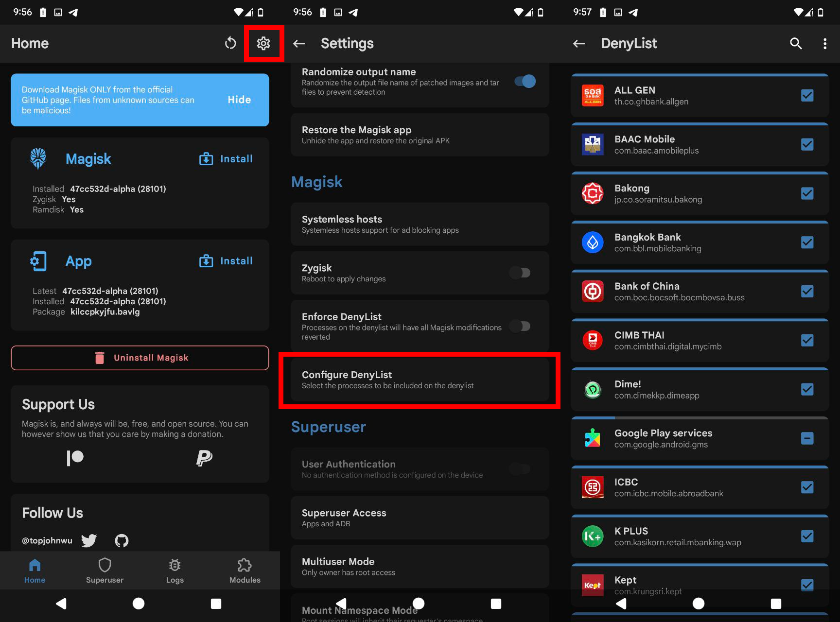840x622 pixels.
Task: Toggle the Zygisk switch
Action: point(520,273)
